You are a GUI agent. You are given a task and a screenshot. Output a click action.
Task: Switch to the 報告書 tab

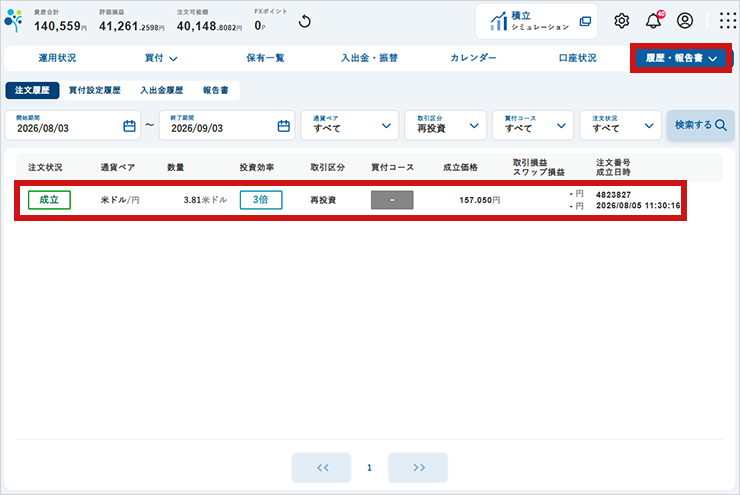[x=216, y=90]
